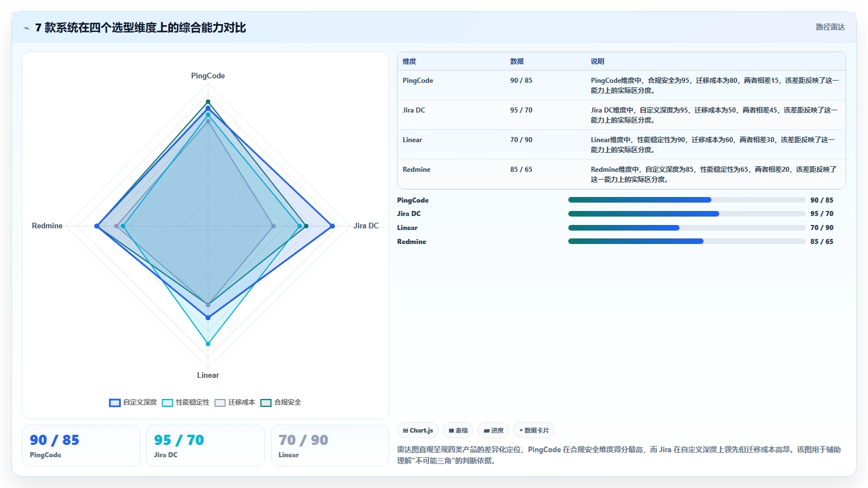The width and height of the screenshot is (868, 488).
Task: Click the Linear axis label on the radar
Action: click(x=208, y=376)
